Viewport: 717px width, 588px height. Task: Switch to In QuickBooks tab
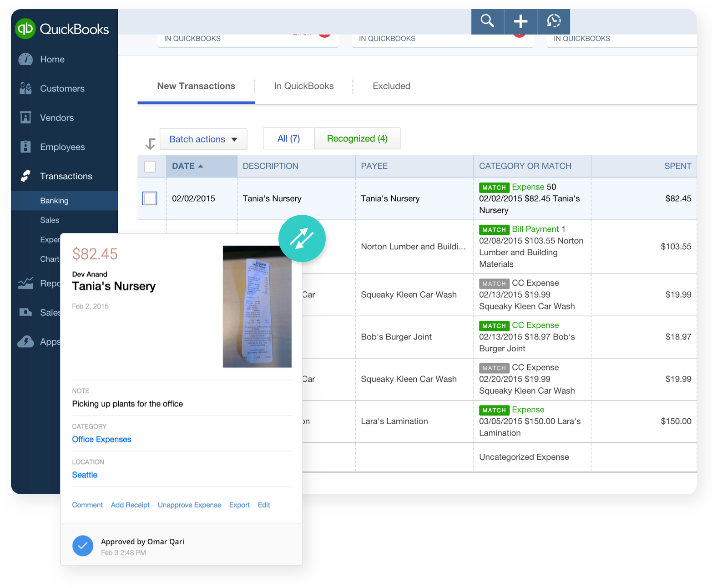[x=304, y=86]
